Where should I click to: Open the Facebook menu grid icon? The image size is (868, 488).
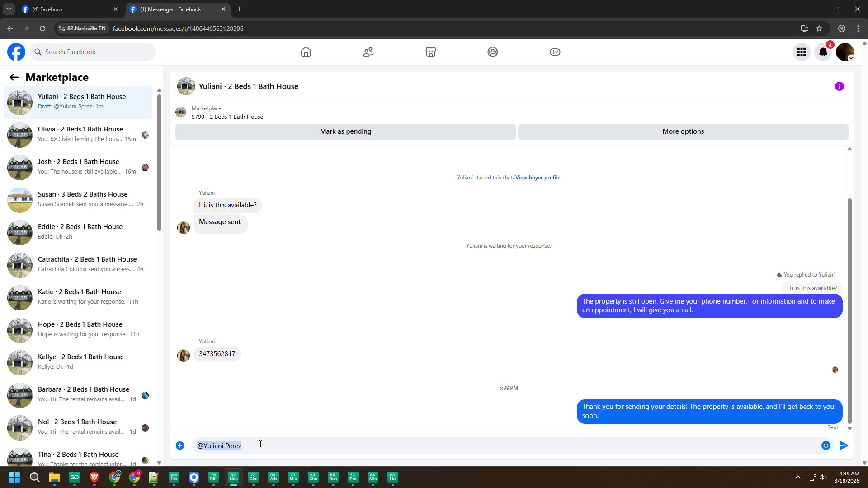pos(802,52)
